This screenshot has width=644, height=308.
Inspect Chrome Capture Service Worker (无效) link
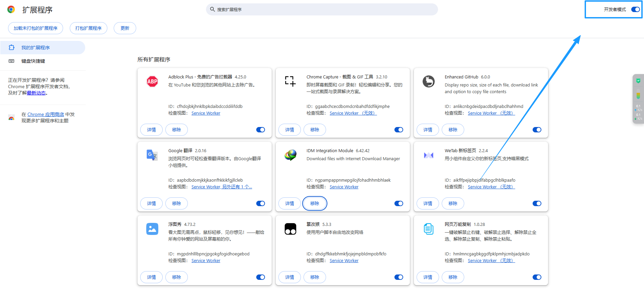click(x=353, y=113)
